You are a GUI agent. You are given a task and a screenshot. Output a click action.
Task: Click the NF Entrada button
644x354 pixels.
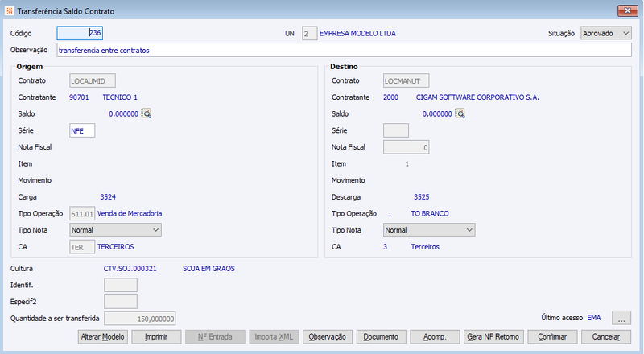coord(215,337)
